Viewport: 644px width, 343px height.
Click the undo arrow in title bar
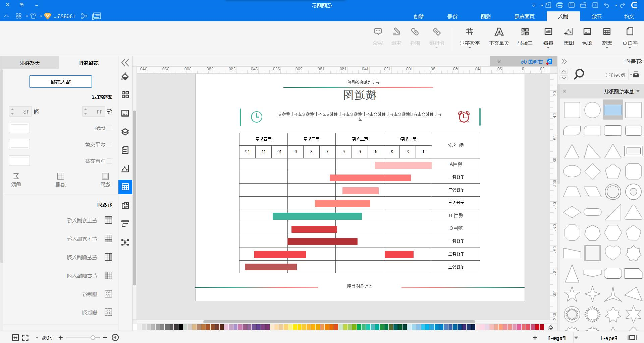(606, 5)
